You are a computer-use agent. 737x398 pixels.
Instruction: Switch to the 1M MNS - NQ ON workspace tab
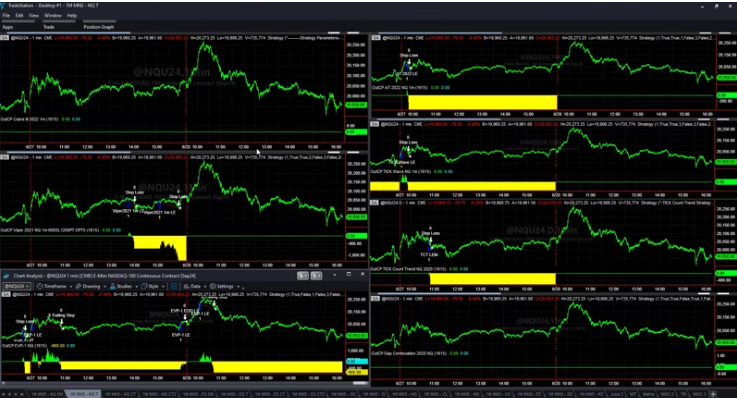click(x=47, y=394)
